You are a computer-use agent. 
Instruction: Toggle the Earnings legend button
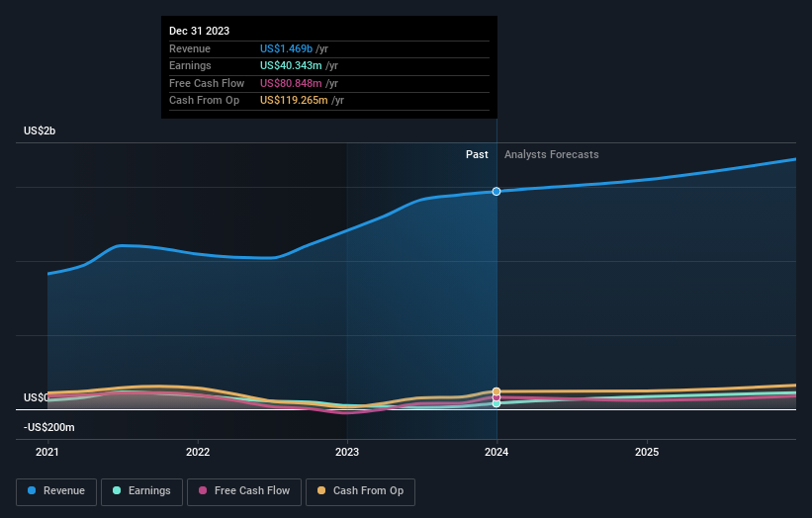141,491
